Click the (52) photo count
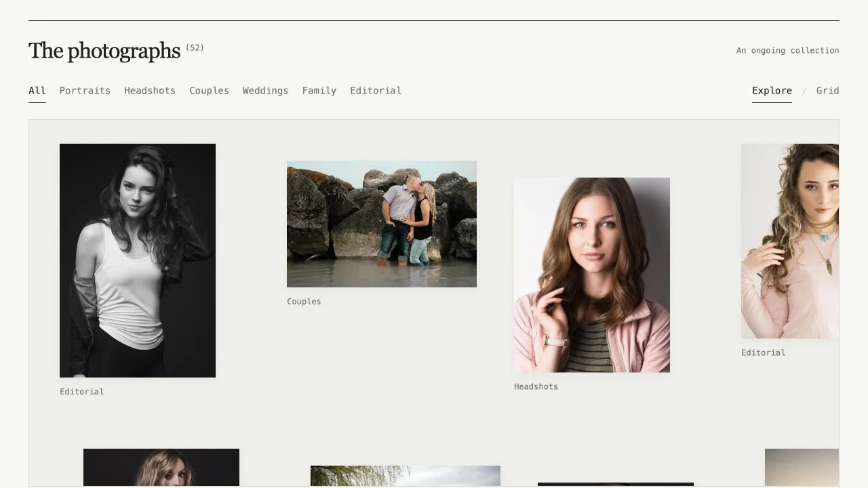The height and width of the screenshot is (488, 868). [x=195, y=47]
